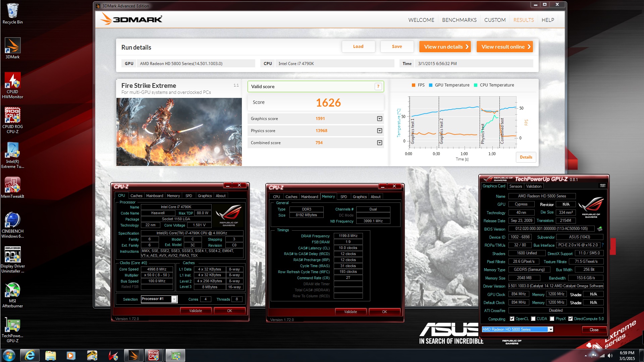The image size is (644, 362).
Task: Click the Details button under the graph
Action: [x=526, y=157]
